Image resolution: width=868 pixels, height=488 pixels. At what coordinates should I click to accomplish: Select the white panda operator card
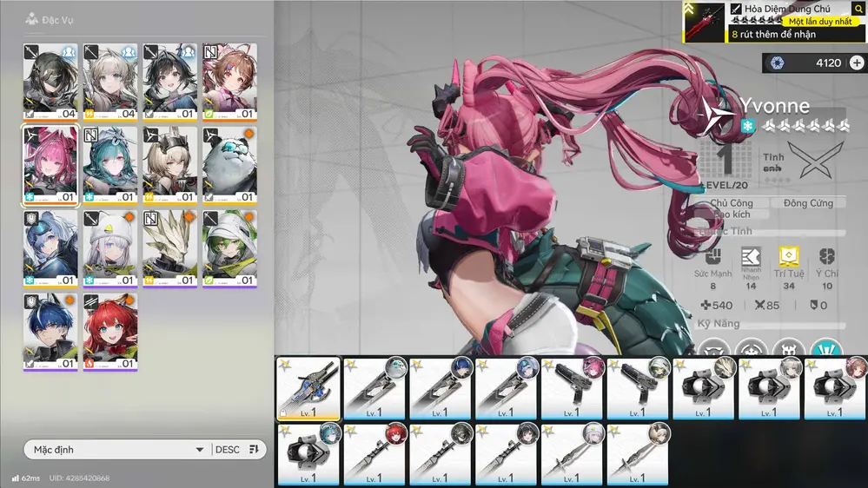pyautogui.click(x=229, y=165)
